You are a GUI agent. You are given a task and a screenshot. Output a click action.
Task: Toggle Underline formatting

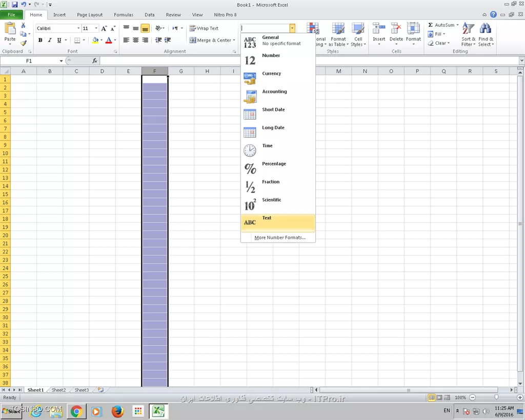(59, 40)
